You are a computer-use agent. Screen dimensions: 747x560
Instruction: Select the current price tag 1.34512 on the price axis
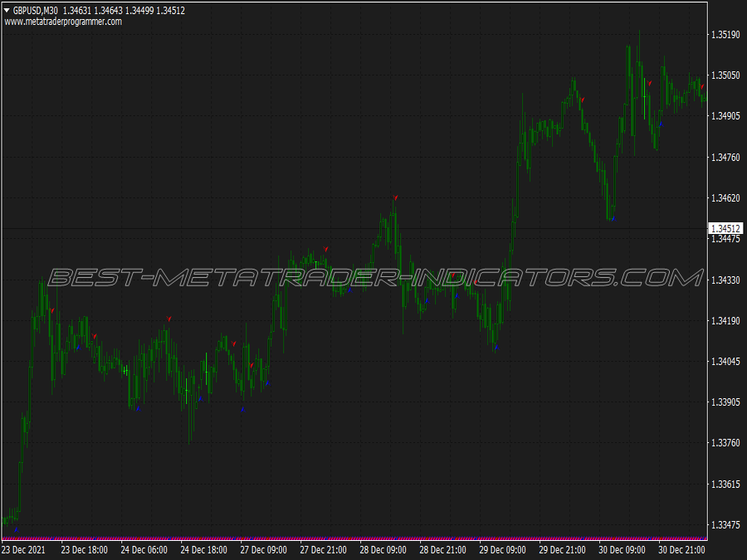point(725,229)
